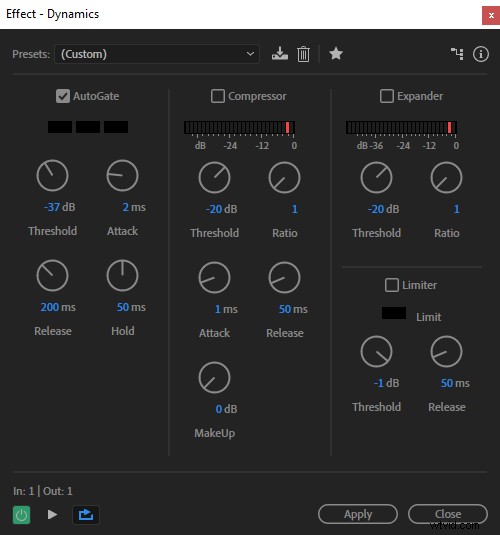This screenshot has width=500, height=535.
Task: Click the AutoGate 2 ms attack value
Action: click(134, 207)
